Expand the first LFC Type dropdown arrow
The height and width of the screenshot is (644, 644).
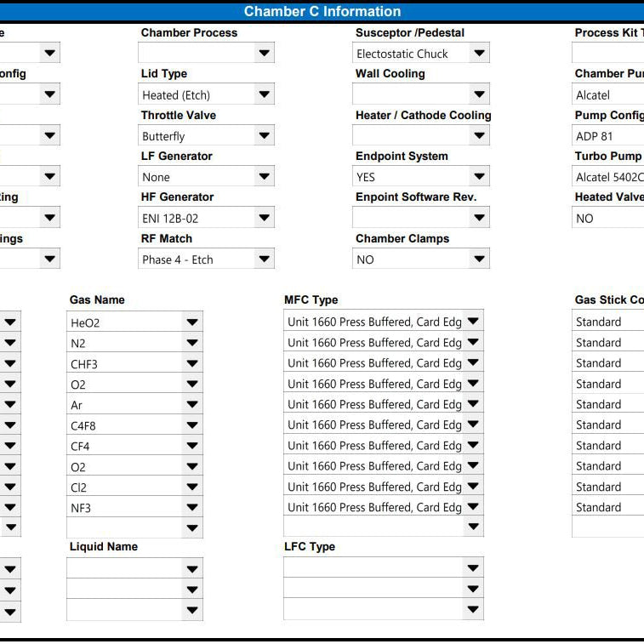(473, 568)
